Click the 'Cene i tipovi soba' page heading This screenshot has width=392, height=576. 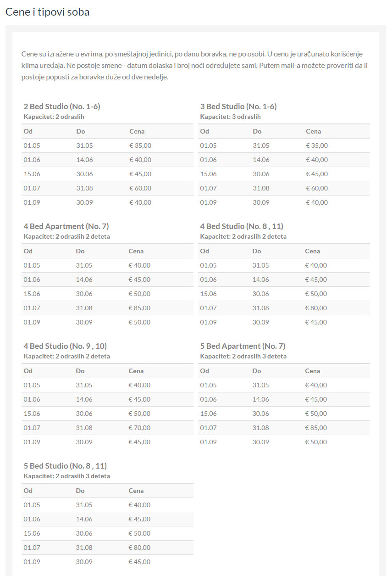(x=47, y=12)
